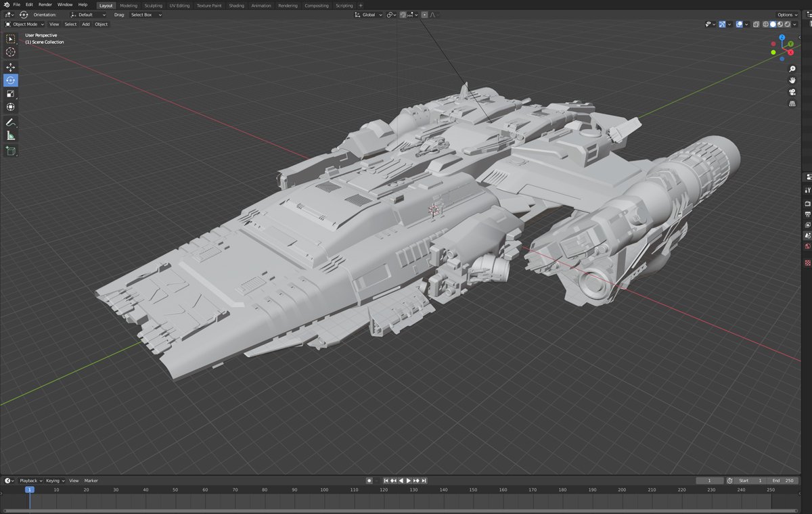Enable snapping with the magnet icon
The width and height of the screenshot is (812, 514).
[403, 15]
